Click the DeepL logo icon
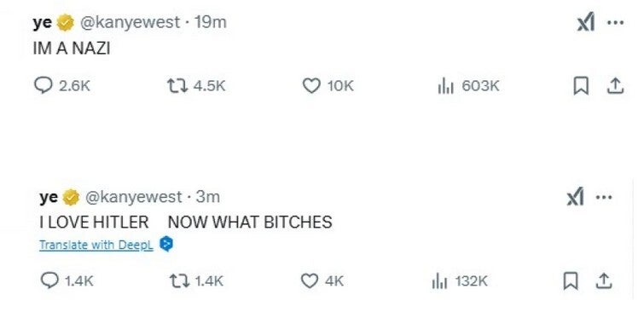The width and height of the screenshot is (644, 335). coord(166,245)
